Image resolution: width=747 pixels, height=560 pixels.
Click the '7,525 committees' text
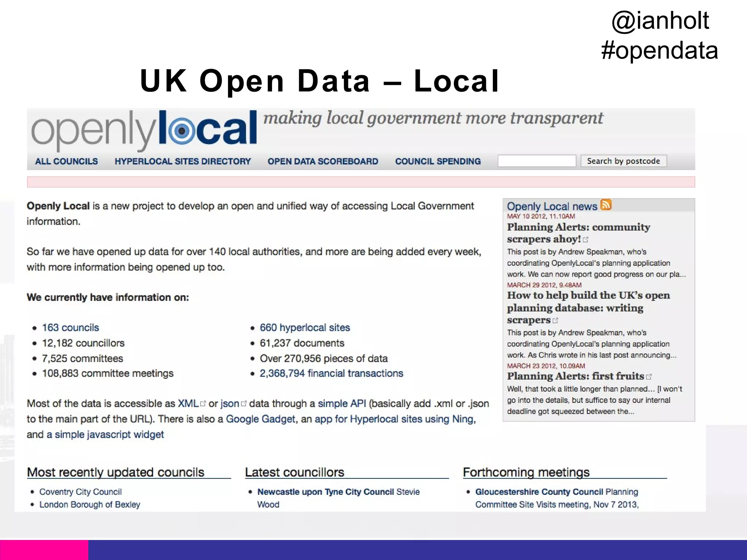tap(82, 358)
